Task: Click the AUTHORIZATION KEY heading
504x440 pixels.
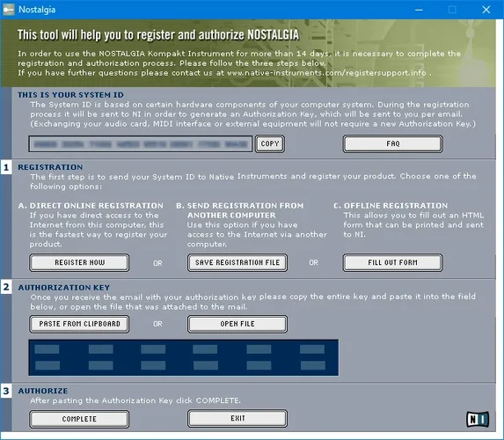Action: 64,288
